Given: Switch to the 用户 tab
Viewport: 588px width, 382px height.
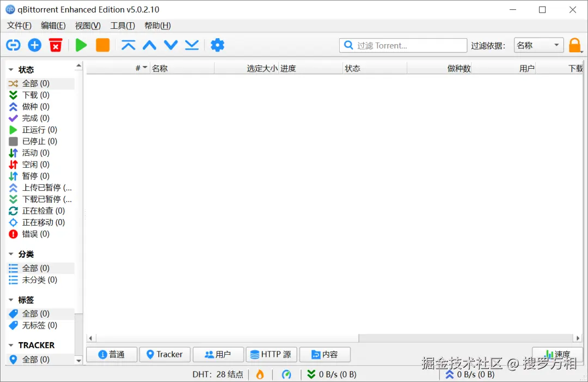Looking at the screenshot, I should pos(218,355).
